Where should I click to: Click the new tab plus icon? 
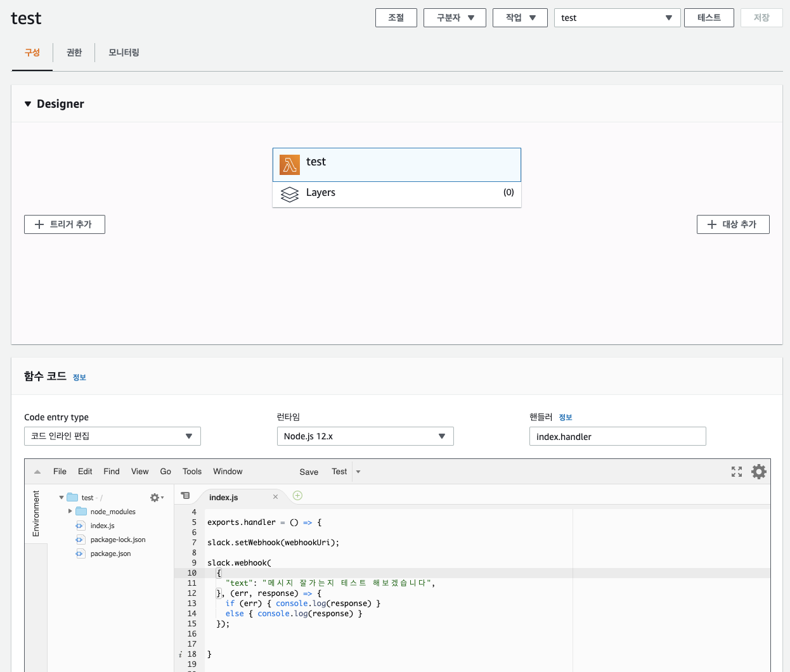click(297, 496)
